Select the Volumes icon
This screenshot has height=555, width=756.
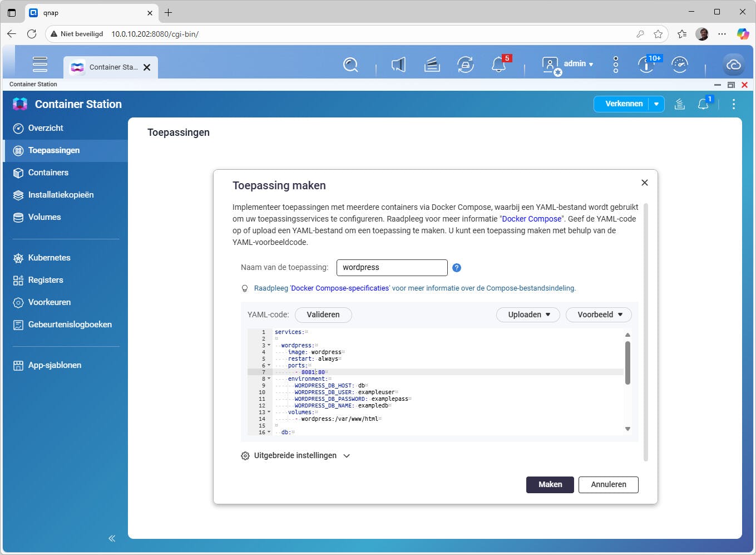coord(18,217)
